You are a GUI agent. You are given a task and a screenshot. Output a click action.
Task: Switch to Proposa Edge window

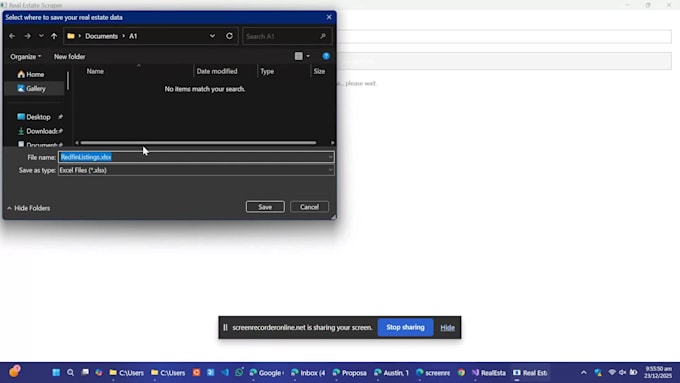[350, 373]
